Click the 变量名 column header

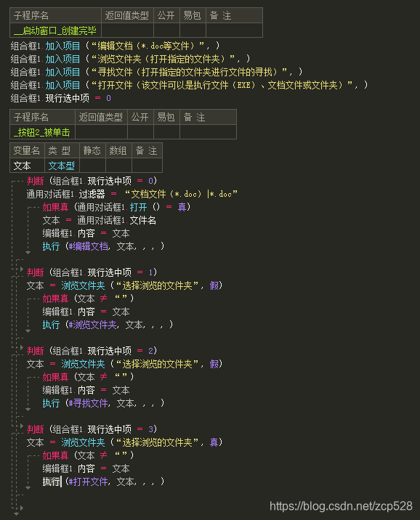click(27, 150)
